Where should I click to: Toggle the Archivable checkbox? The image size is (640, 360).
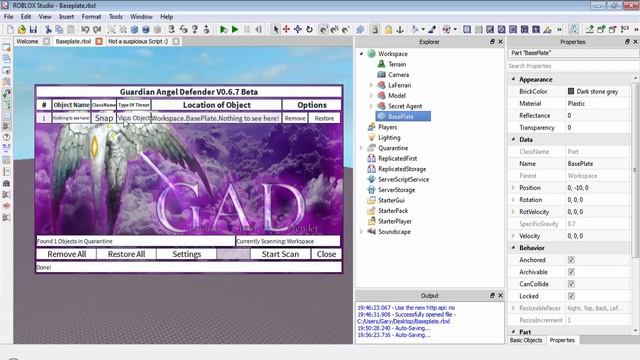point(571,272)
